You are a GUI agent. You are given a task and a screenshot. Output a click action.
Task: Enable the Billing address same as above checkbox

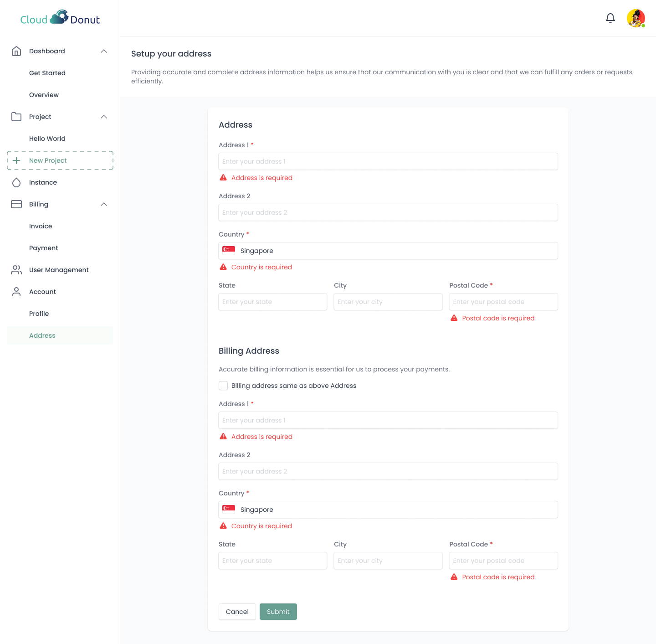coord(223,386)
